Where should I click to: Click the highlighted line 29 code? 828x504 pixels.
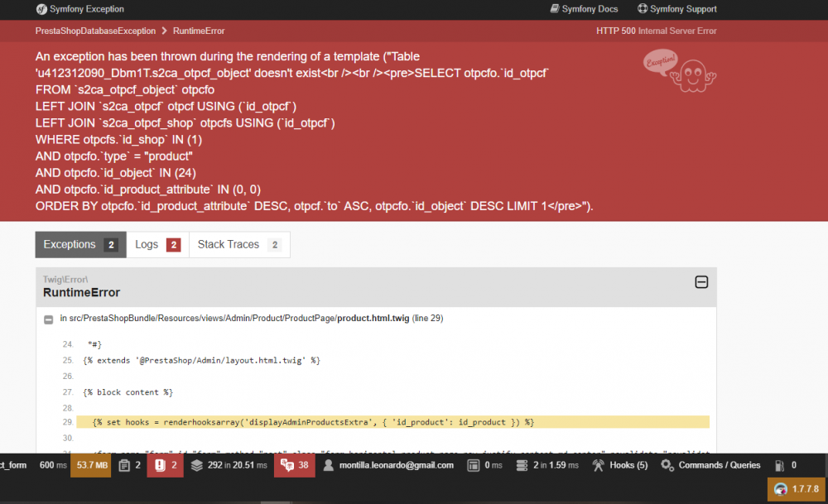pyautogui.click(x=392, y=422)
